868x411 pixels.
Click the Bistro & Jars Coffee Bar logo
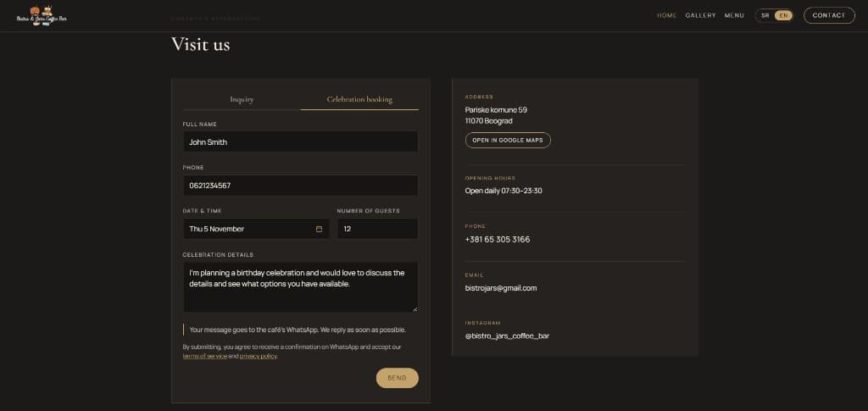(42, 15)
